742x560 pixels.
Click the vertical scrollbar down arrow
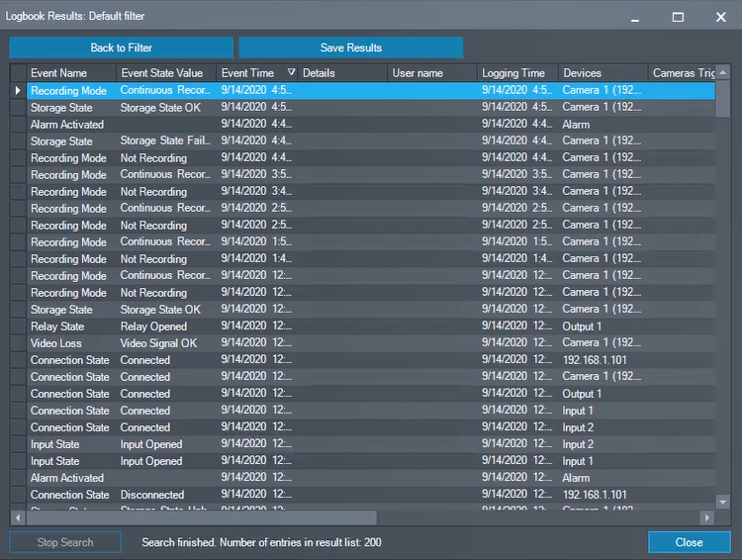point(723,503)
